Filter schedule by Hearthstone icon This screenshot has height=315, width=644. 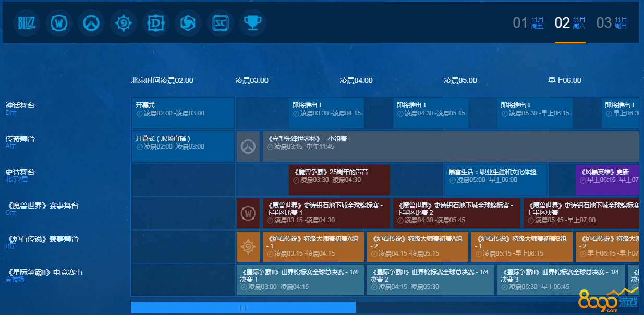124,23
